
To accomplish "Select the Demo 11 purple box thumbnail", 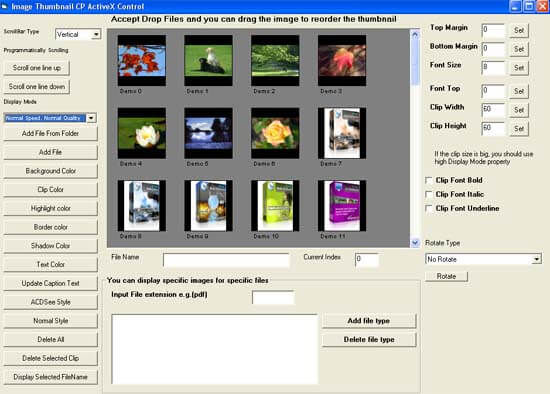I will tap(342, 206).
